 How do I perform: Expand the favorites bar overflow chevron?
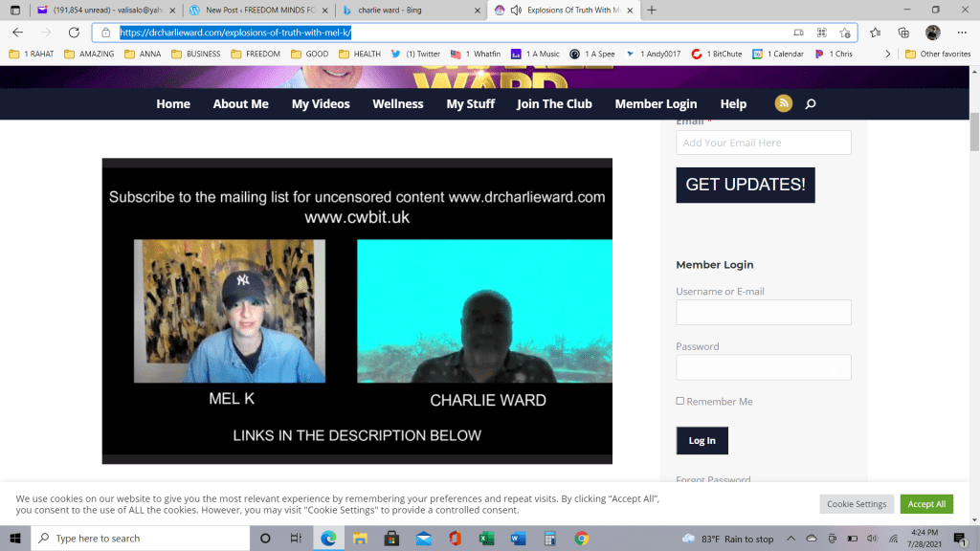[x=888, y=55]
